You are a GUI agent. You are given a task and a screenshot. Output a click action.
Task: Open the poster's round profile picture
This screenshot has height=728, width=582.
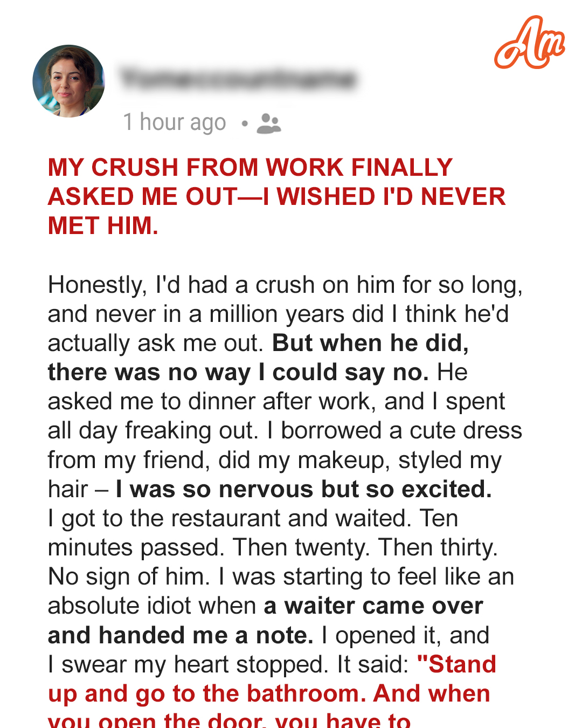69,81
